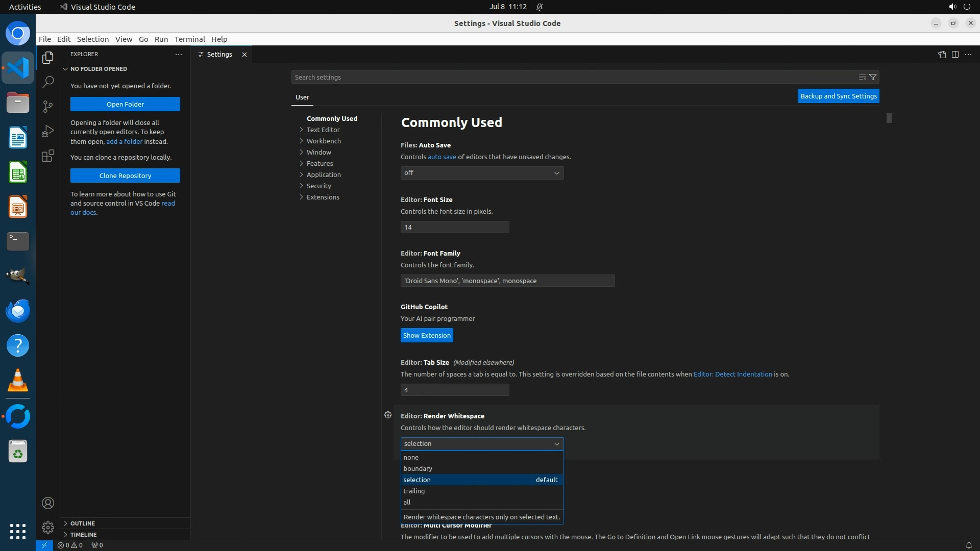Click Open Settings (JSON) icon
Viewport: 980px width, 551px height.
(x=942, y=55)
